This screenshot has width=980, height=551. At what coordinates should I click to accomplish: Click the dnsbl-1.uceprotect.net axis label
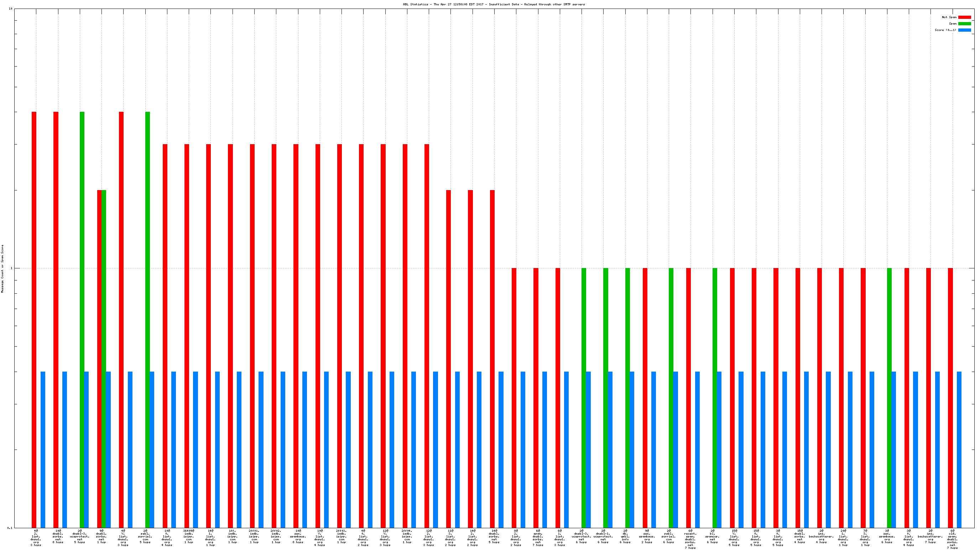coord(603,536)
